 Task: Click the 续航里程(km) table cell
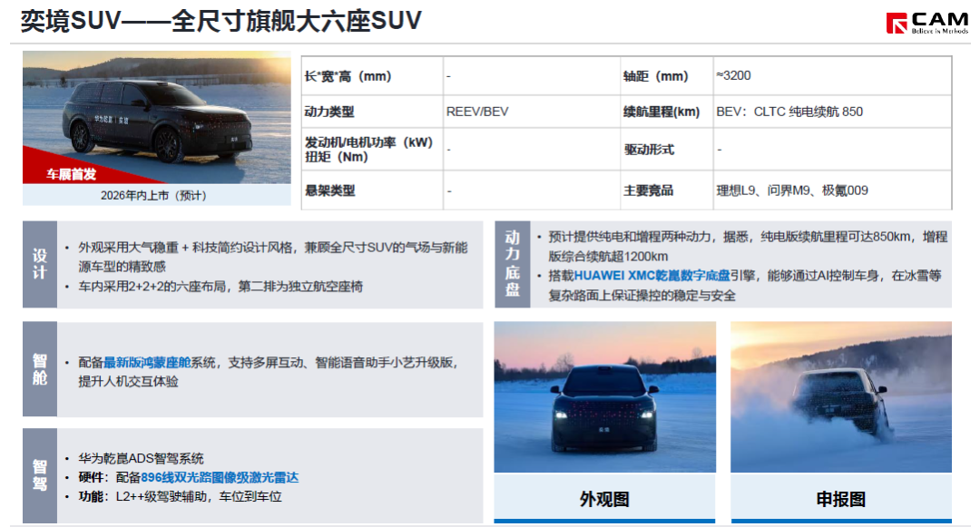tap(667, 112)
